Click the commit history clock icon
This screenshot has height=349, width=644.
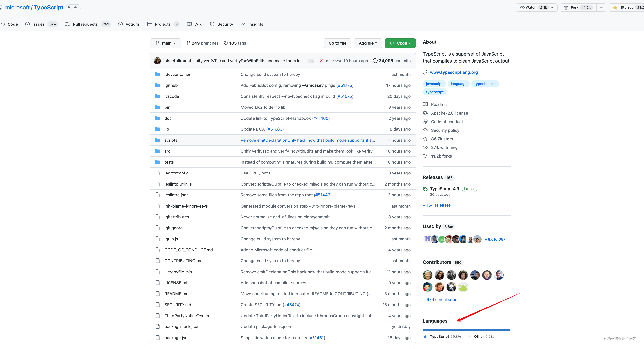[375, 61]
